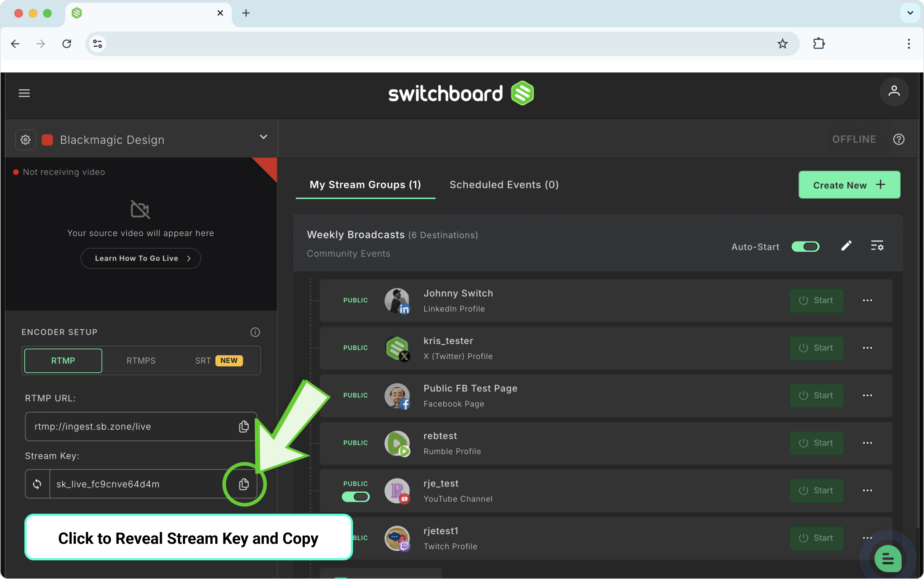
Task: Click Johnny Switch profile avatar
Action: click(397, 301)
